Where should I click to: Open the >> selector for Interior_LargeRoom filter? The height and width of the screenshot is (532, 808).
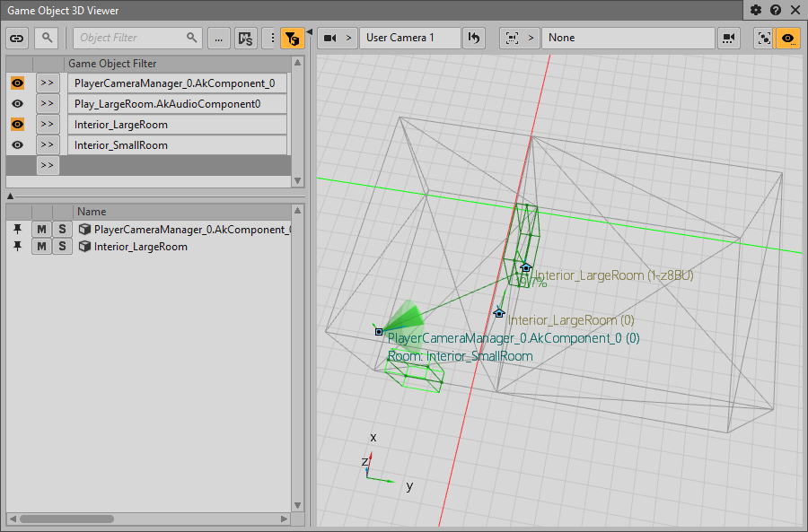pyautogui.click(x=47, y=125)
